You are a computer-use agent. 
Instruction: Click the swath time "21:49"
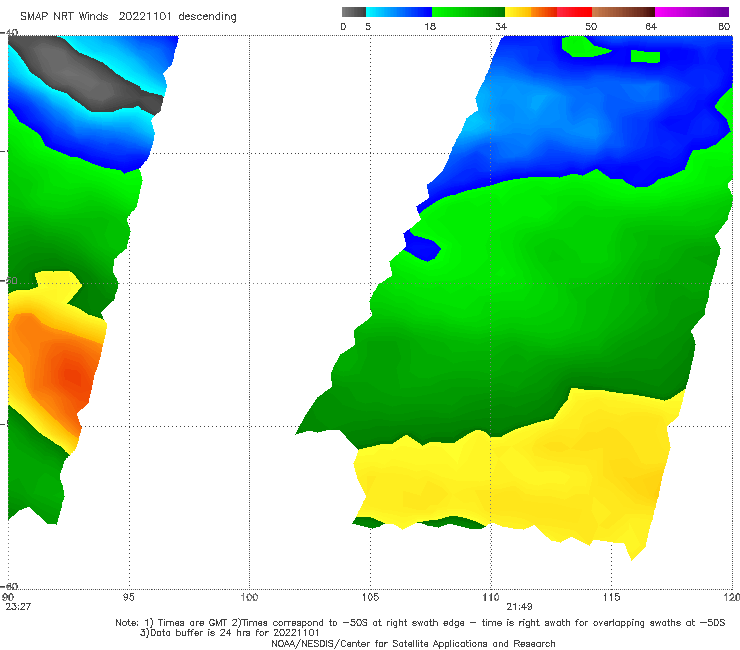pos(519,607)
